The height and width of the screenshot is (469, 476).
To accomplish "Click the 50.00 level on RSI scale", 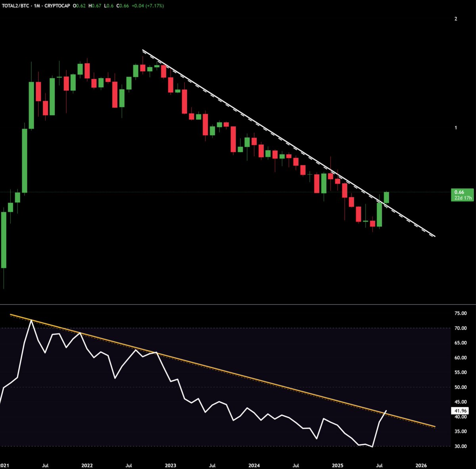I will [x=461, y=387].
